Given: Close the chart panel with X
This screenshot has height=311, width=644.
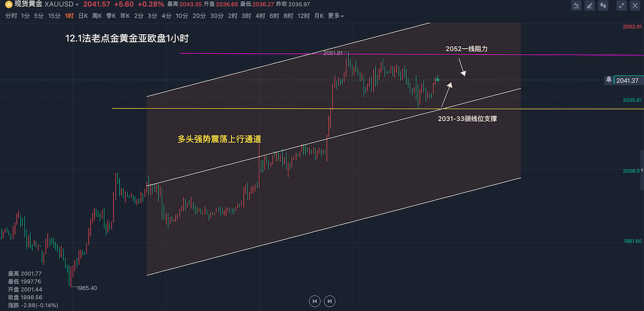Looking at the screenshot, I should (635, 6).
